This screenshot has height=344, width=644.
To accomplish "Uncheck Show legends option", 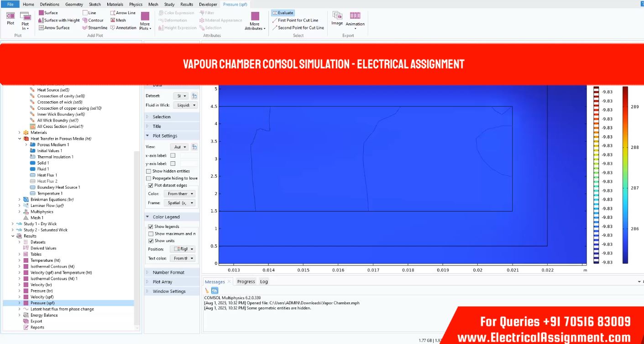I will coord(151,227).
